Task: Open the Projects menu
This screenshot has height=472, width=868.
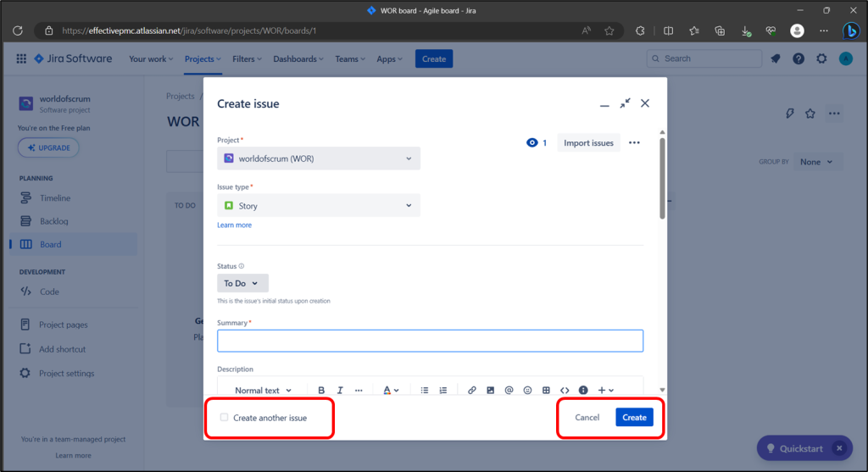Action: coord(203,58)
